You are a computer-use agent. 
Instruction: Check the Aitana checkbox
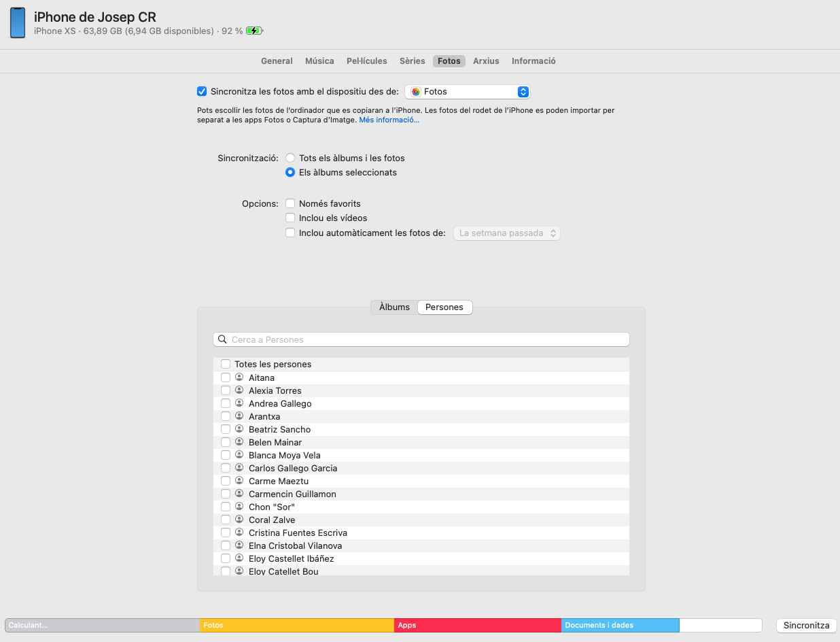coord(226,377)
